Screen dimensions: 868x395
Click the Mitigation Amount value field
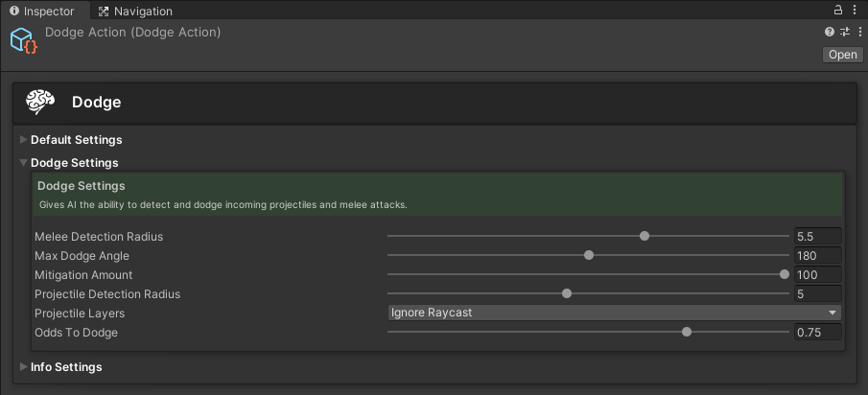(x=817, y=274)
